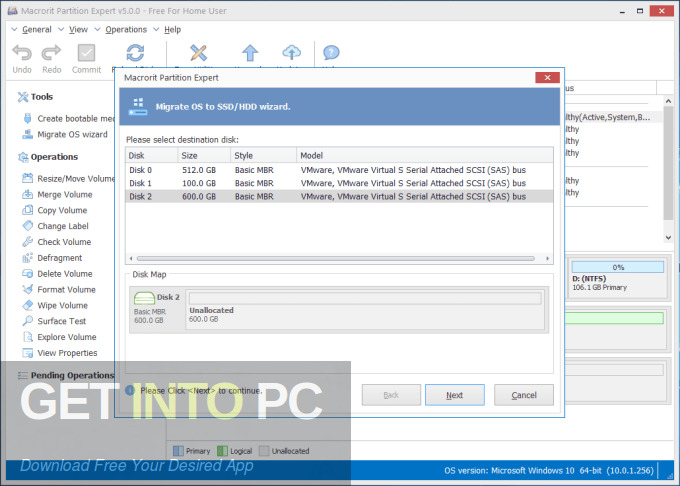The image size is (680, 486).
Task: Click the disk list horizontal scrollbar
Action: (x=336, y=258)
